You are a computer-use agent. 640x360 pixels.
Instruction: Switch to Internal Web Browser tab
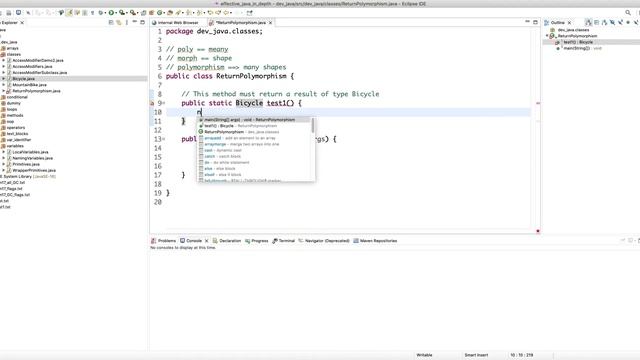(x=175, y=22)
